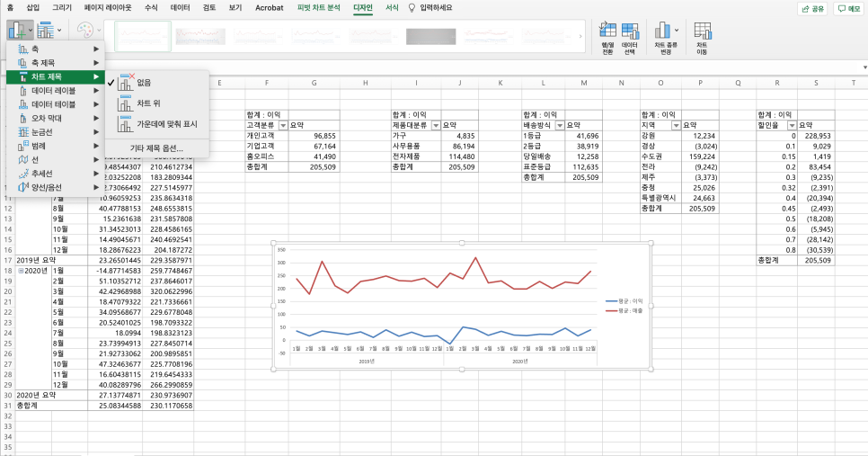This screenshot has width=868, height=456.
Task: Switch to the 페이지 레이아웃 ribbon tab
Action: pyautogui.click(x=108, y=8)
